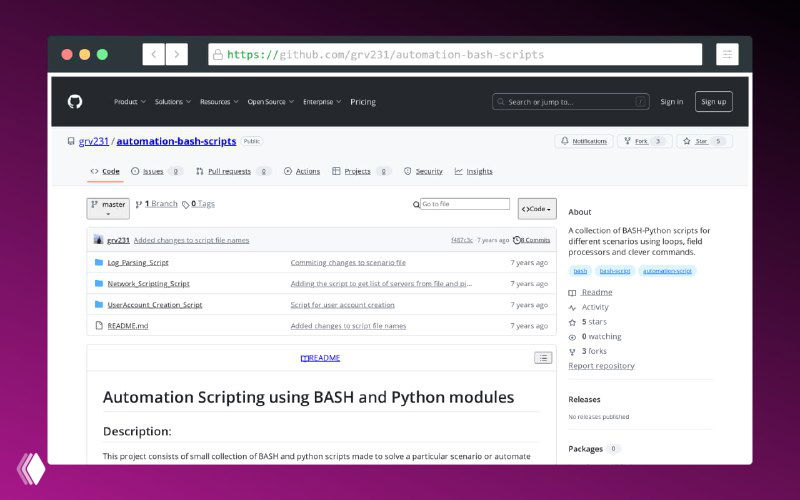Screen dimensions: 800x500
Task: Click the pulse icon beside Activity
Action: point(572,308)
